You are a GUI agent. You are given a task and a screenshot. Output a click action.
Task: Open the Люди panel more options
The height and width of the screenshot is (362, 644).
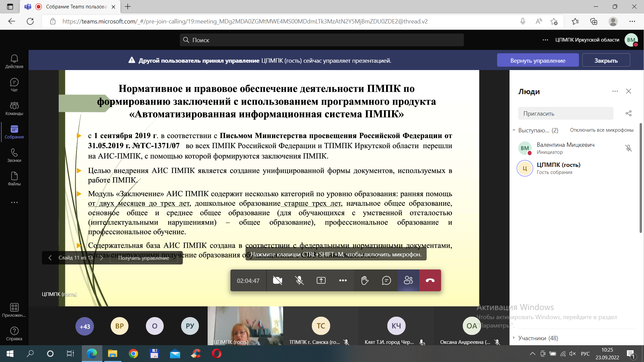pyautogui.click(x=615, y=91)
